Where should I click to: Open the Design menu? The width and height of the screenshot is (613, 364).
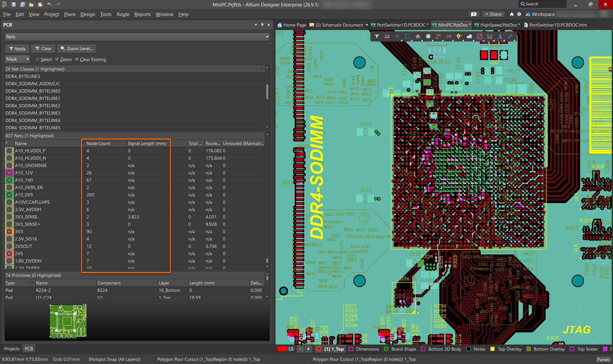87,14
